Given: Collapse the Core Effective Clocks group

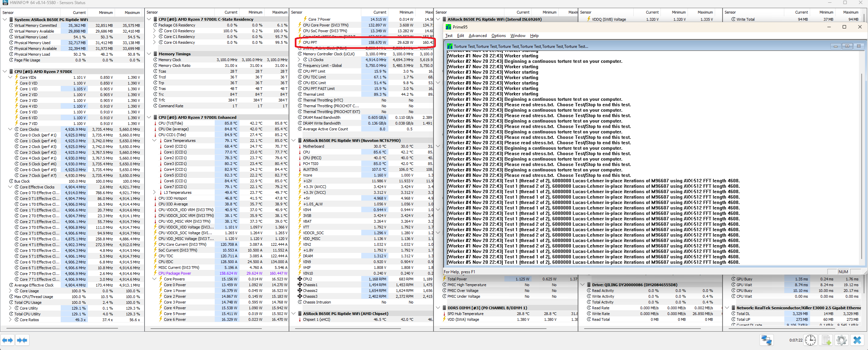Looking at the screenshot, I should click(x=10, y=187).
